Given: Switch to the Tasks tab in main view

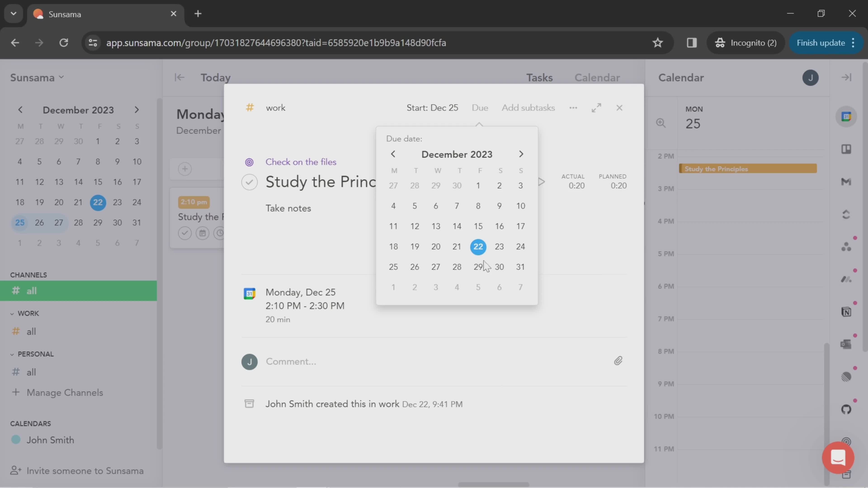Looking at the screenshot, I should pyautogui.click(x=540, y=77).
